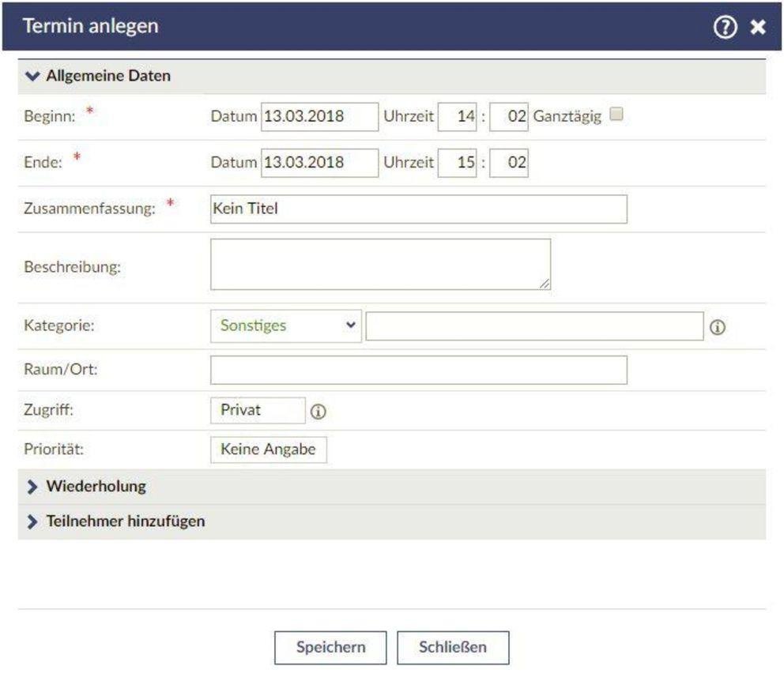Focus the Beginn Datum field

319,116
